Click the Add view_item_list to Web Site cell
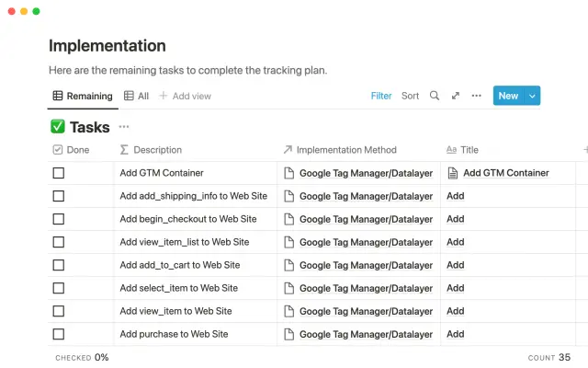 tap(196, 242)
